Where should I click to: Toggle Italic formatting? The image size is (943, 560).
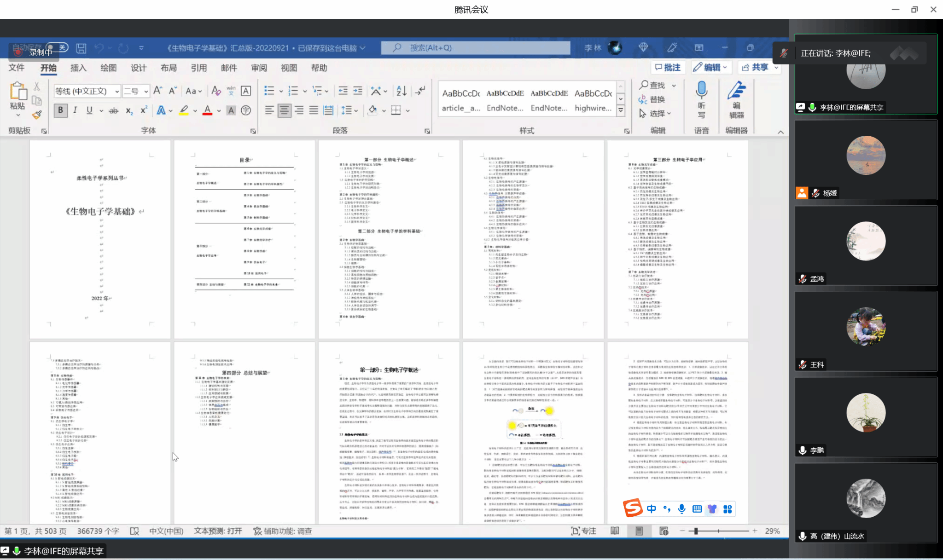coord(75,110)
